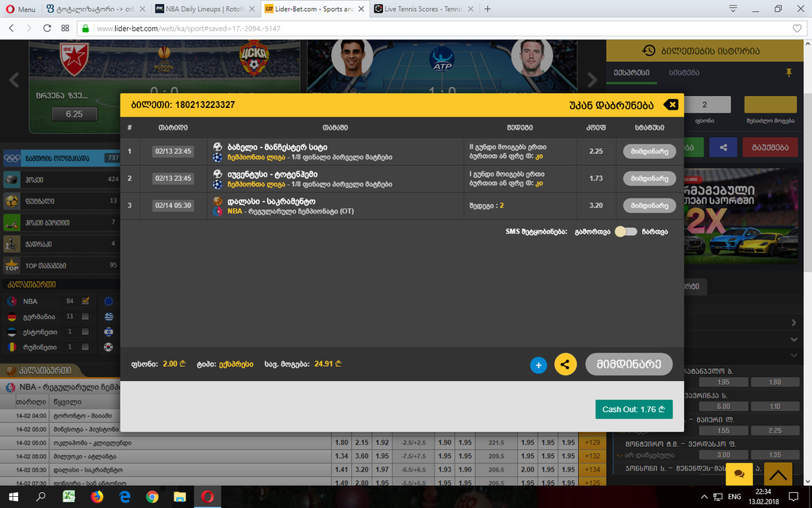Open the Opera Menu

21,9
